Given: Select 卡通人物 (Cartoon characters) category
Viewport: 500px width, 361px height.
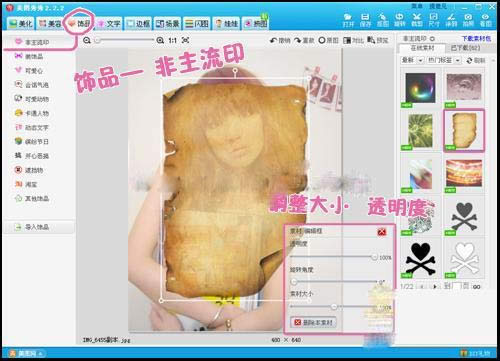Looking at the screenshot, I should point(32,113).
